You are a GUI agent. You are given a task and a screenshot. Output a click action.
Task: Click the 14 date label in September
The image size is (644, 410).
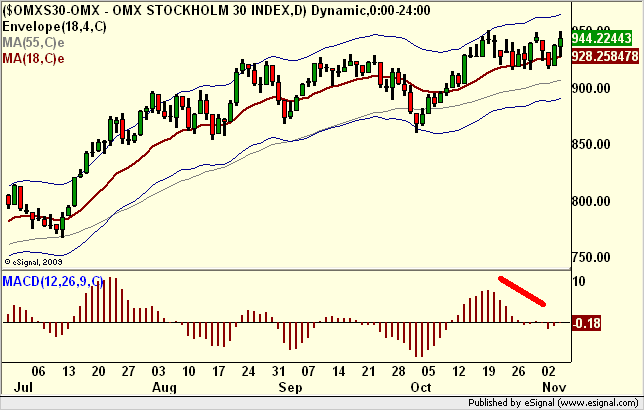click(x=338, y=371)
